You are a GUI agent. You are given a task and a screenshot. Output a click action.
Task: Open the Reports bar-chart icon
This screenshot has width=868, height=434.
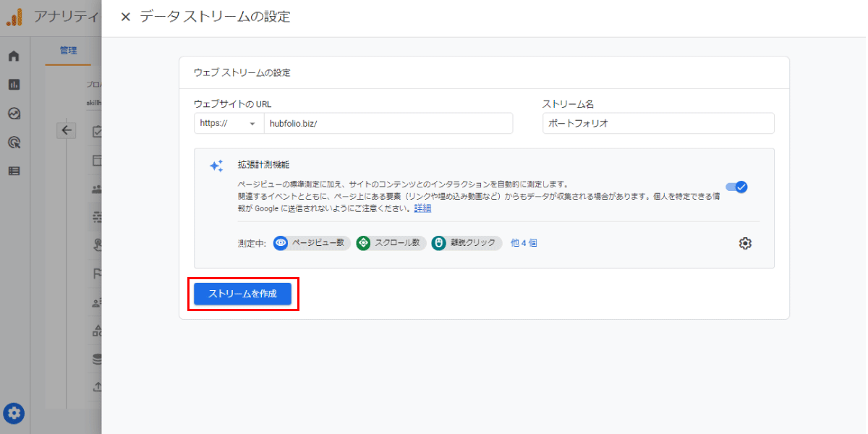tap(14, 85)
